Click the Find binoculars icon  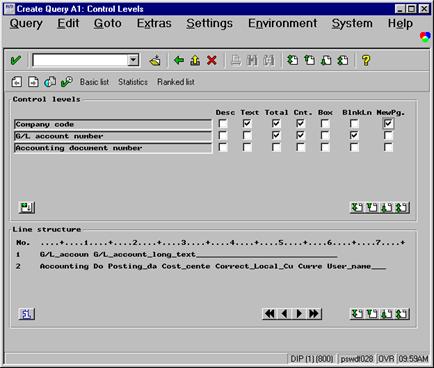click(x=252, y=60)
